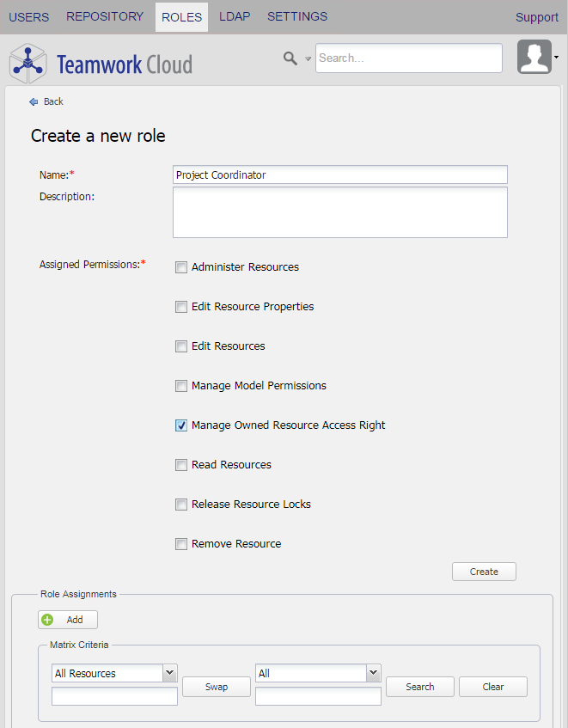Expand the search options arrow
Image resolution: width=568 pixels, height=728 pixels.
point(308,59)
